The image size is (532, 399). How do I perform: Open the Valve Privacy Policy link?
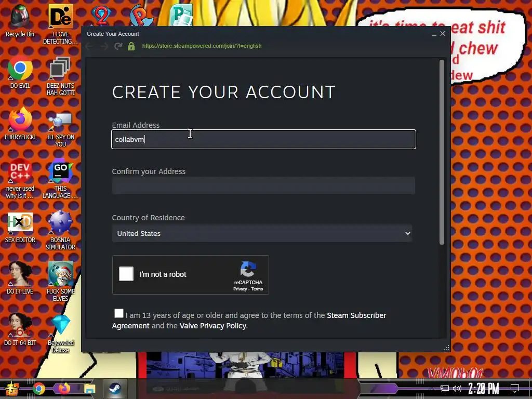[212, 326]
